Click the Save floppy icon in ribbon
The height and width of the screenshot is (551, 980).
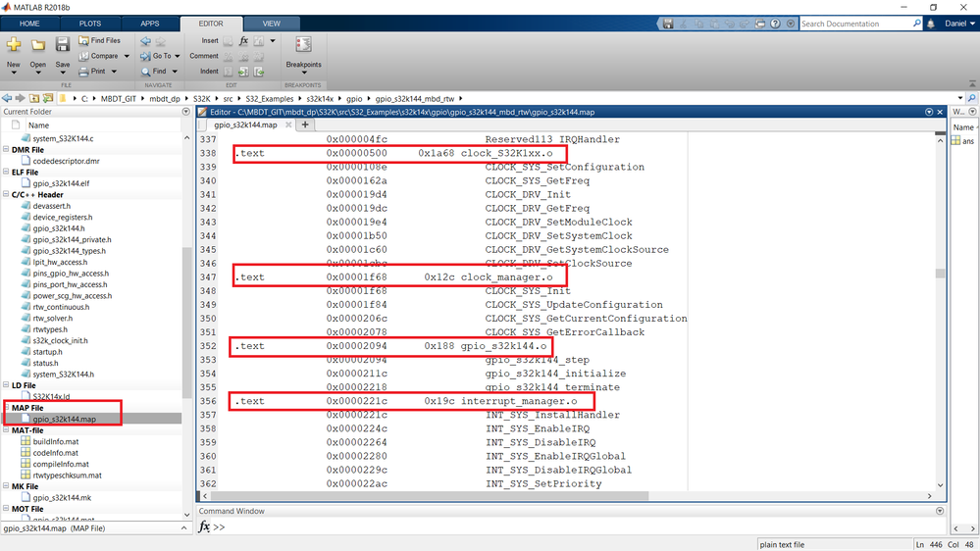pos(63,44)
